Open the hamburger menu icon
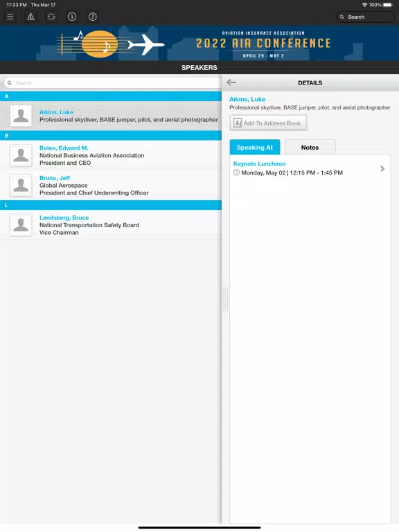 pos(10,17)
